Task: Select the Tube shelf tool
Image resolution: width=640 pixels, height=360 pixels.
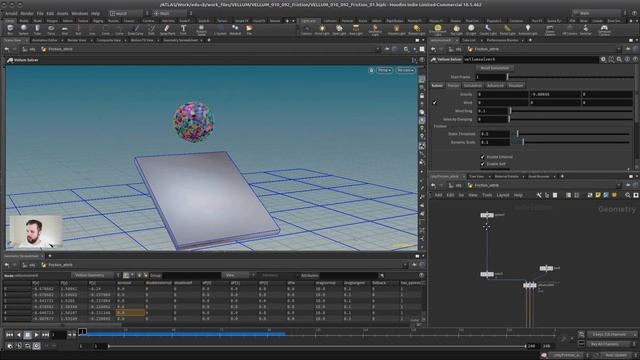Action: [x=37, y=29]
